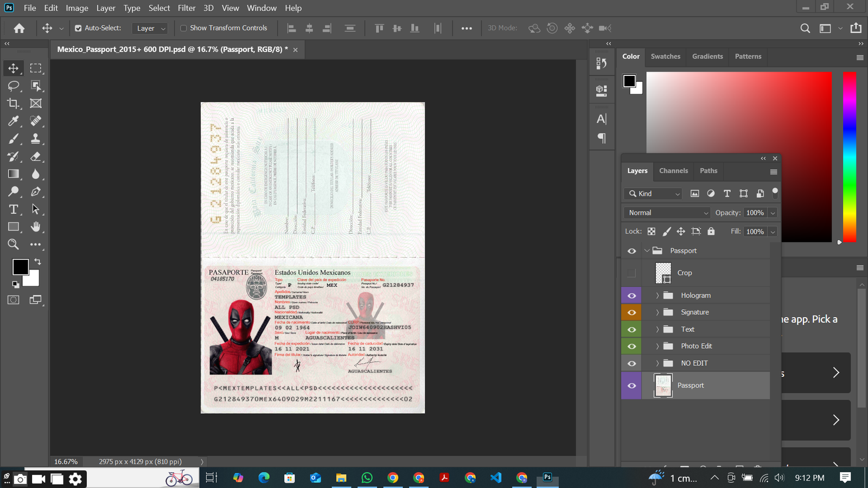The image size is (868, 488).
Task: Open the Select menu
Action: tap(159, 8)
